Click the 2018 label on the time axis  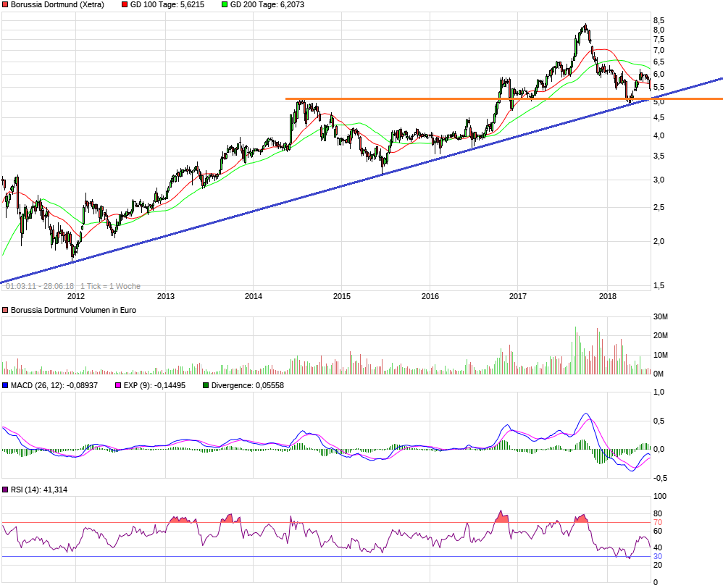tap(608, 296)
